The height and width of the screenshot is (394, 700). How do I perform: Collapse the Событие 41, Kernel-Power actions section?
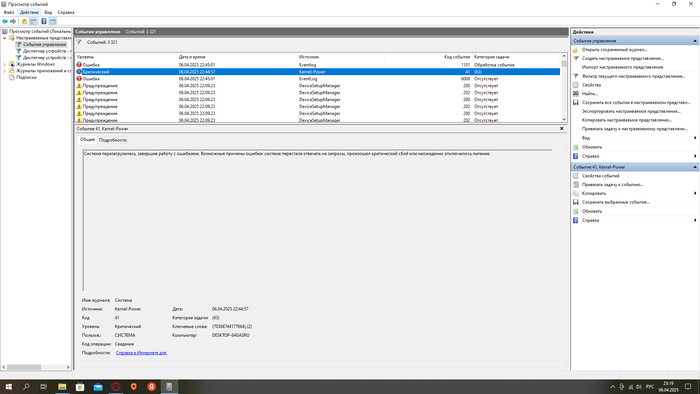tap(695, 167)
